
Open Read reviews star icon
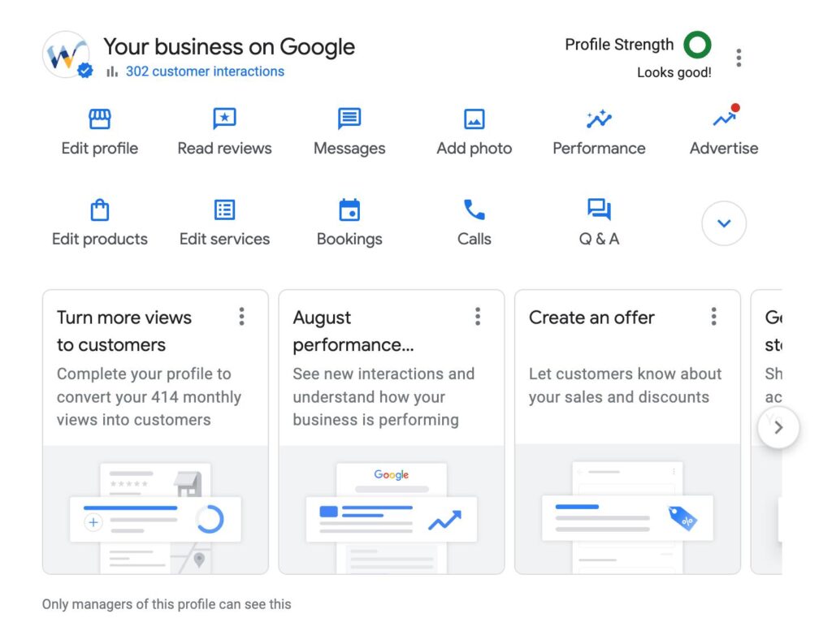coord(224,119)
